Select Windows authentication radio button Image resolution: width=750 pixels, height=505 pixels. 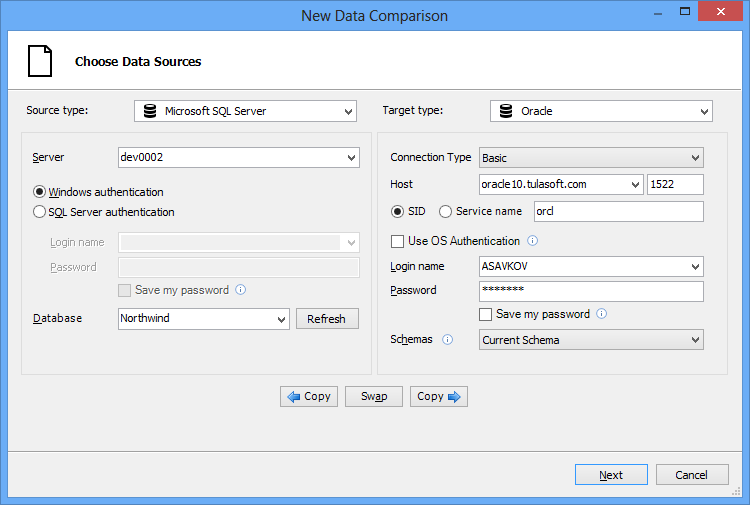pos(39,192)
